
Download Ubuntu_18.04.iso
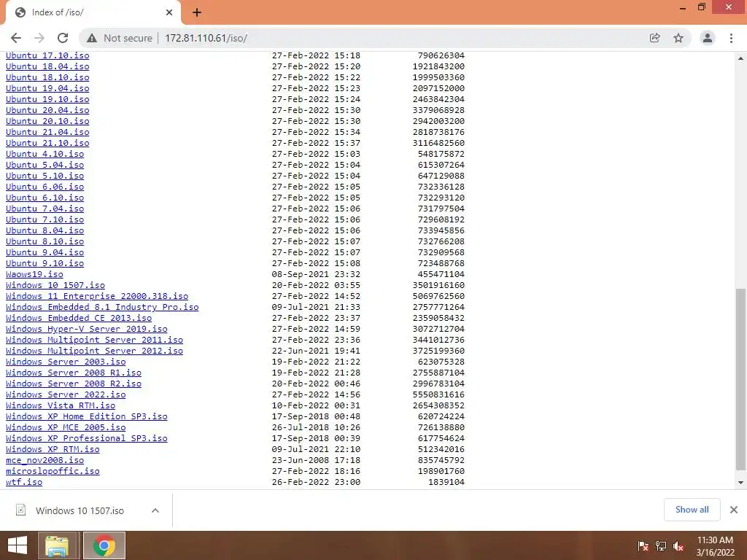click(x=47, y=66)
